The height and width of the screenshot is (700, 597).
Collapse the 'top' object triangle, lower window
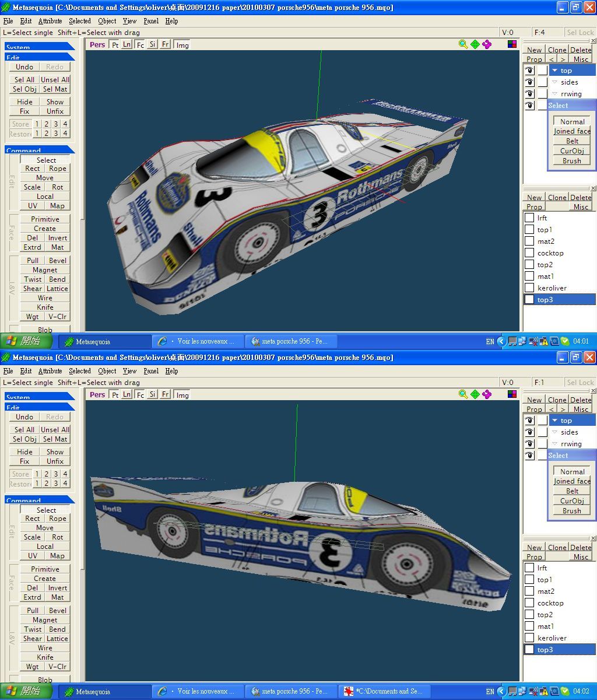(x=555, y=421)
